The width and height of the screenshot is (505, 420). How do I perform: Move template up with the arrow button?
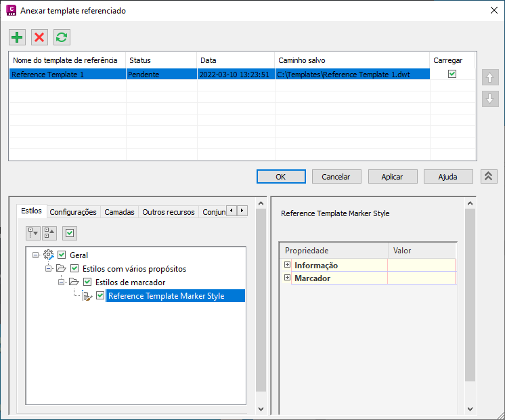click(x=490, y=77)
